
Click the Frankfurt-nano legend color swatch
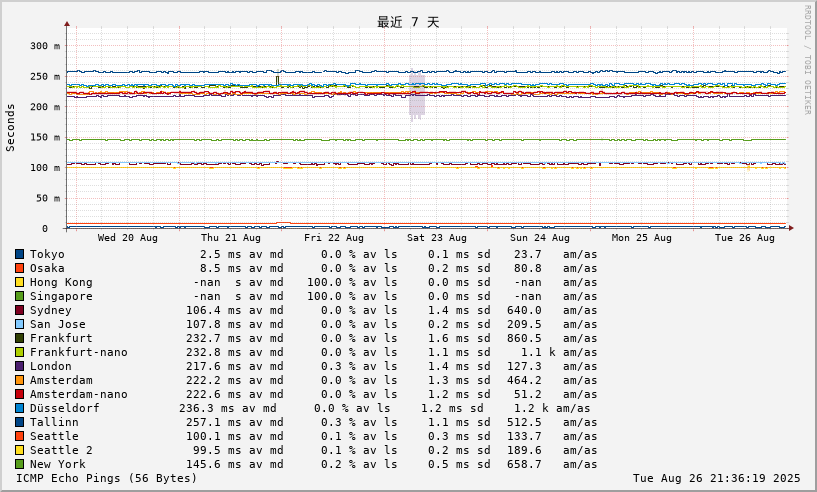pyautogui.click(x=19, y=353)
